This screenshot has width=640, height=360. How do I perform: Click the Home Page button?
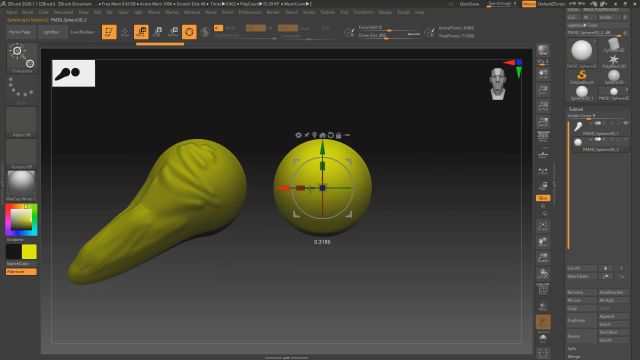(x=20, y=32)
